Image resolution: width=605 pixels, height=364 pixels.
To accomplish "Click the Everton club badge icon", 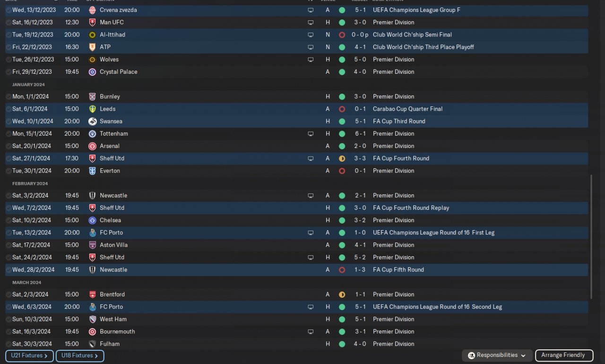I will click(x=92, y=171).
